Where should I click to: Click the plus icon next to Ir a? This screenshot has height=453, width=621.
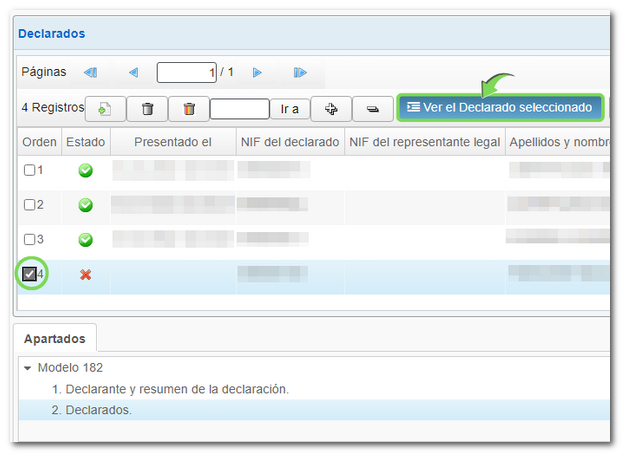click(x=331, y=108)
